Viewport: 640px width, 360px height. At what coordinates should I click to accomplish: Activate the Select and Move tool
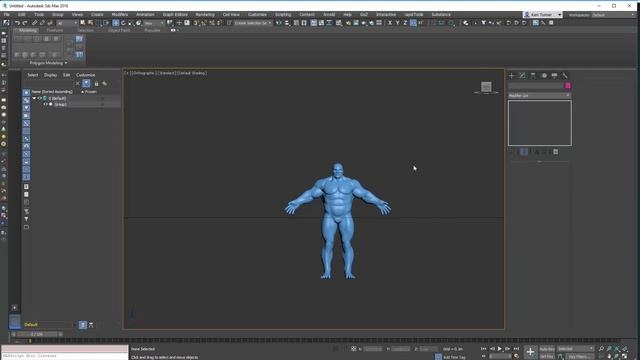[x=116, y=23]
